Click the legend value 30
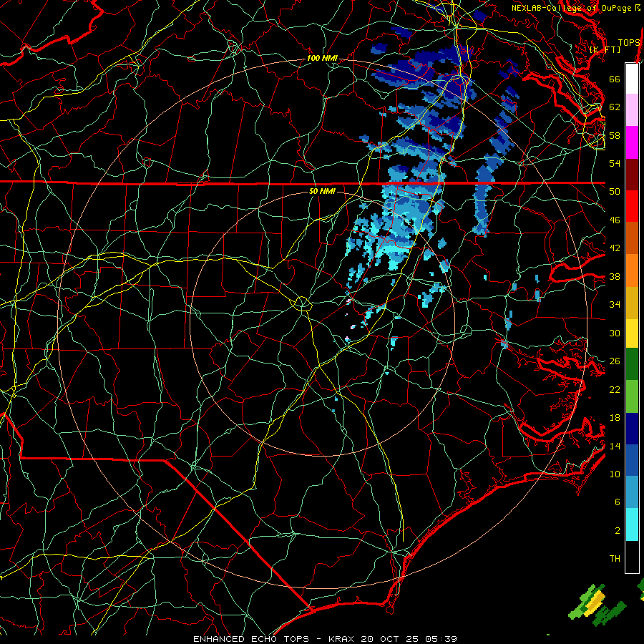 [615, 333]
